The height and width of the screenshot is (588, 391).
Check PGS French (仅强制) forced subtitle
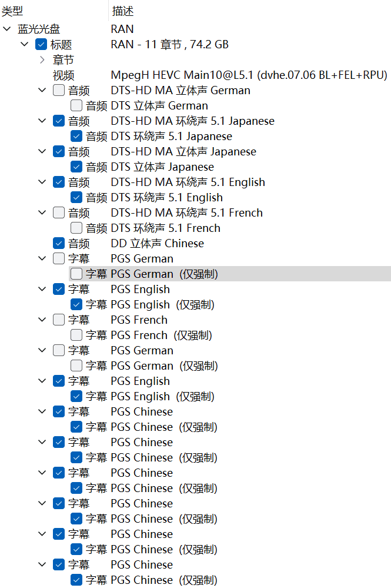[x=76, y=335]
